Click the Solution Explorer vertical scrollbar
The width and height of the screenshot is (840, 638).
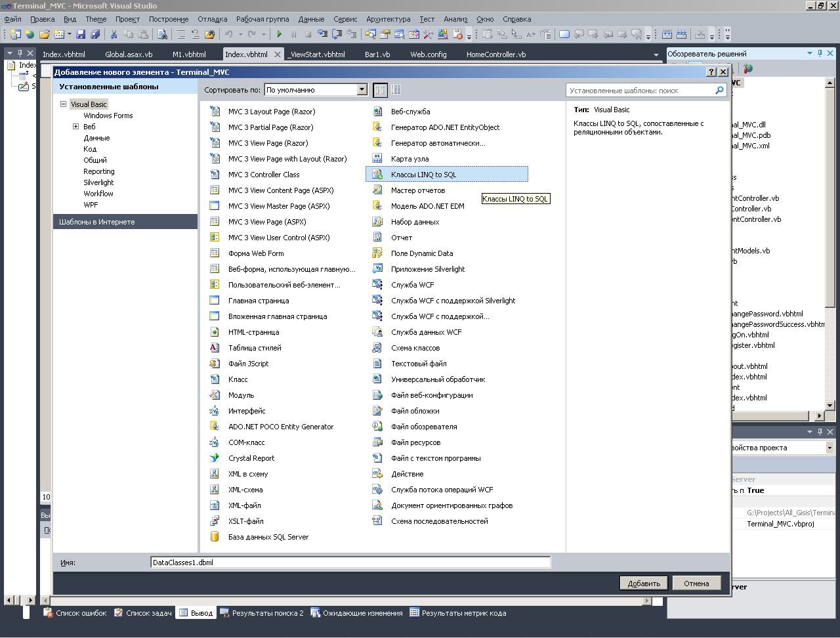pos(829,244)
